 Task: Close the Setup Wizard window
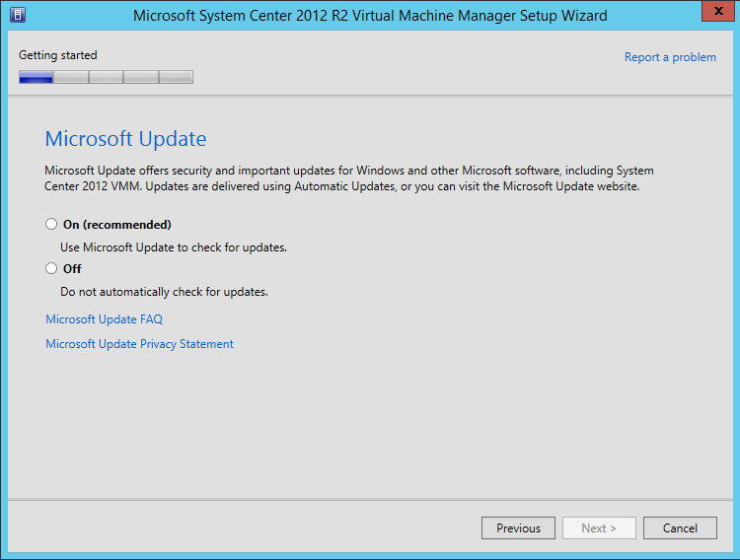click(718, 11)
